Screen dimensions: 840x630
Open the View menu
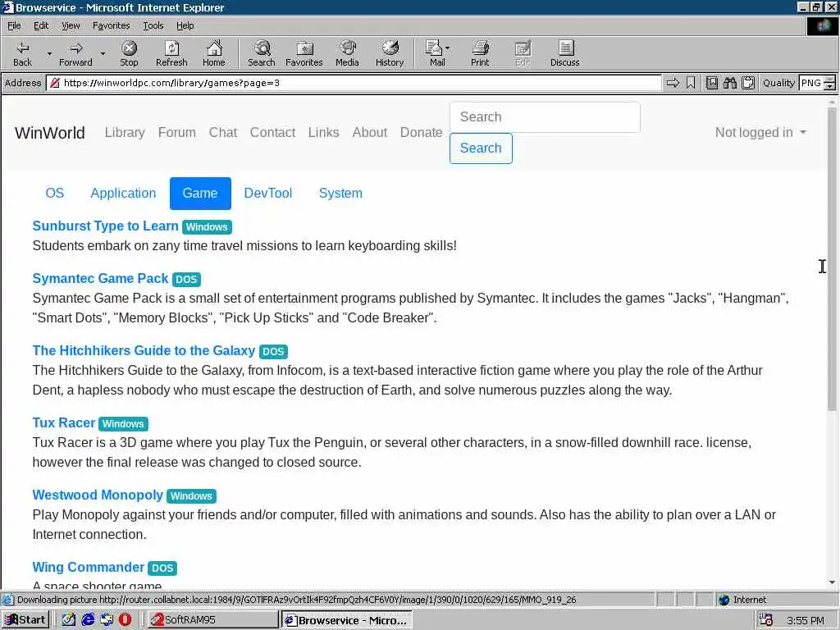(71, 25)
